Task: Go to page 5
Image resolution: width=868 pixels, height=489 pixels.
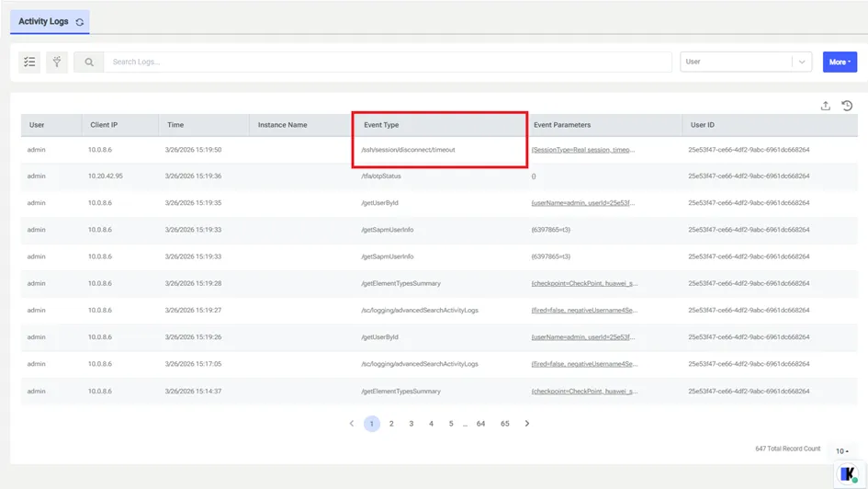Action: point(451,424)
